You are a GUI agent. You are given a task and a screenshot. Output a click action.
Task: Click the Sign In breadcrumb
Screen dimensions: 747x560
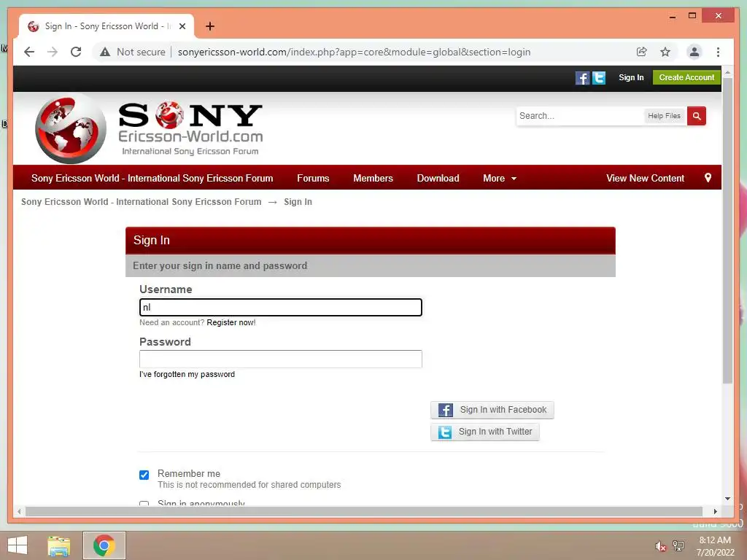pos(298,202)
